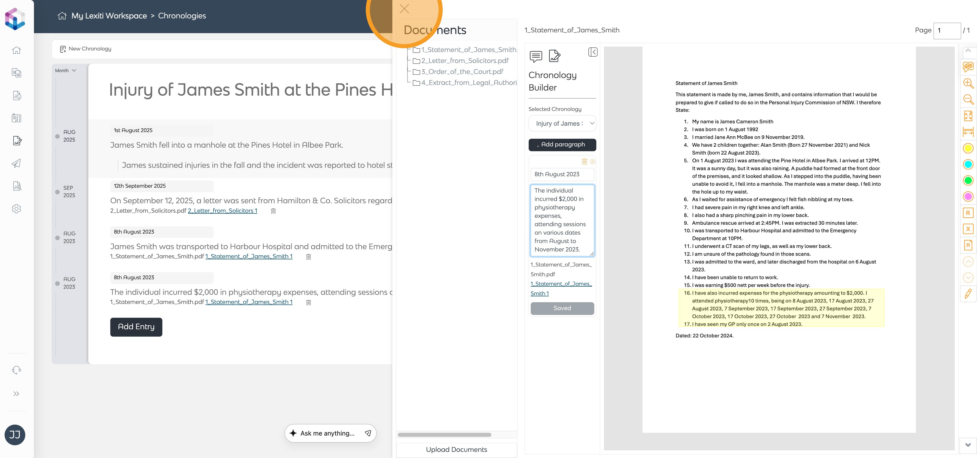Viewport: 980px width, 458px height.
Task: Click the X redaction box icon
Action: click(x=968, y=229)
